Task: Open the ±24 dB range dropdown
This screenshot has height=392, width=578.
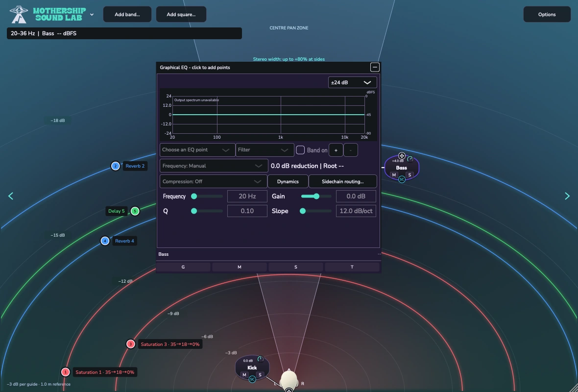Action: (x=352, y=82)
